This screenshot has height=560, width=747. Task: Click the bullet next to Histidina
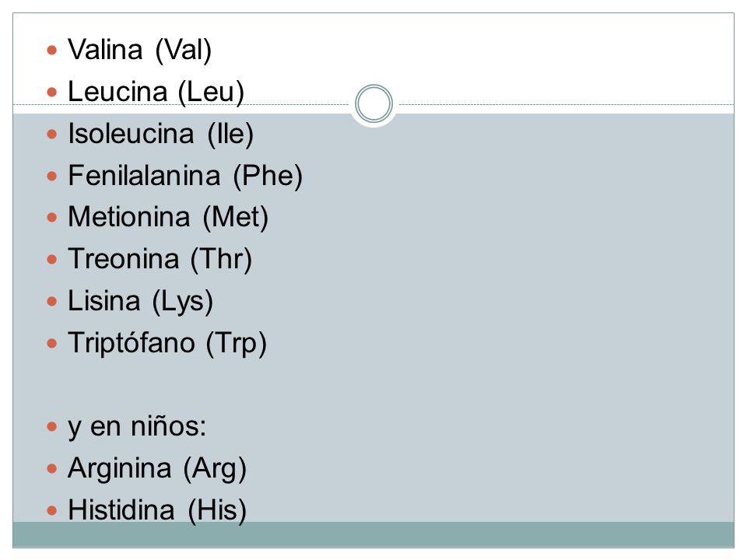52,510
